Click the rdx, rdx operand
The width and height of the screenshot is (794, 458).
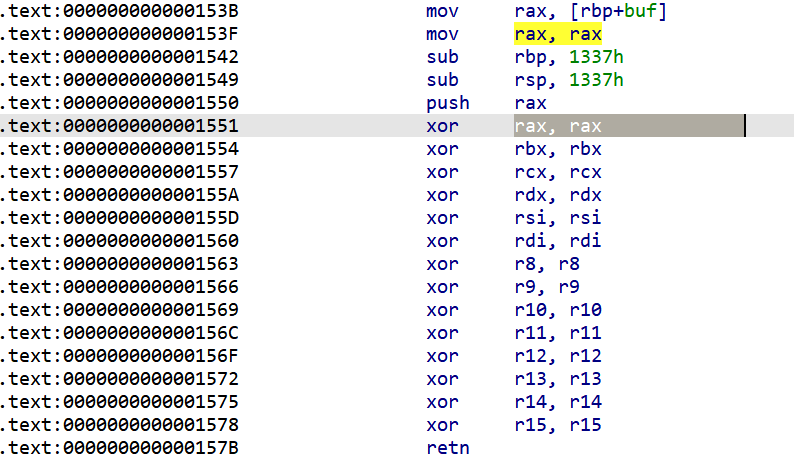[x=558, y=195]
